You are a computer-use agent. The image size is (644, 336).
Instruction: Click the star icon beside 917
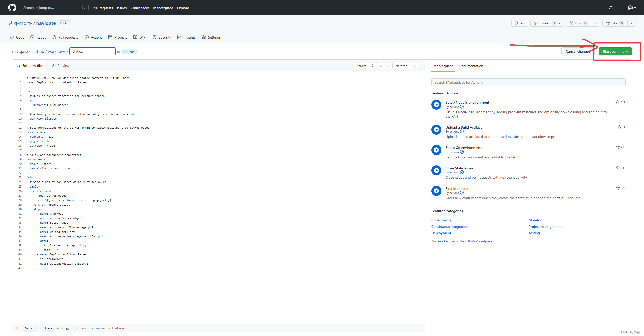(618, 147)
